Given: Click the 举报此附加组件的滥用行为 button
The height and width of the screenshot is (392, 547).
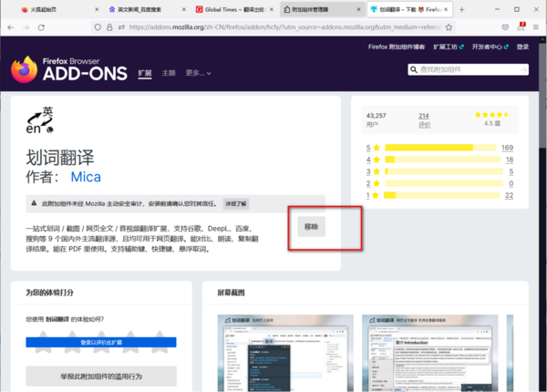Looking at the screenshot, I should tap(100, 376).
